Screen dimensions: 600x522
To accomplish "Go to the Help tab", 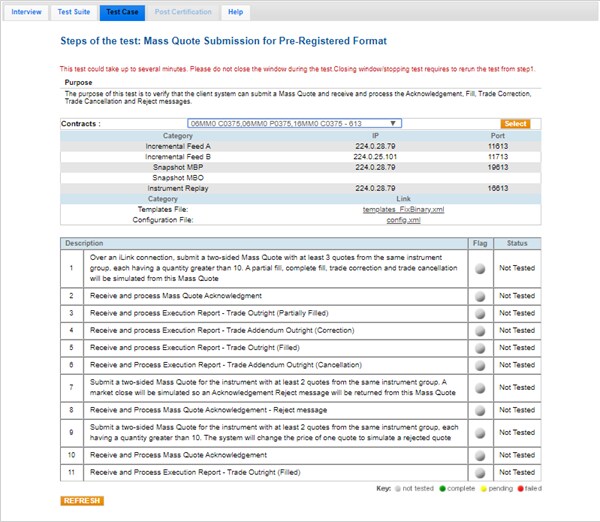I will [235, 12].
